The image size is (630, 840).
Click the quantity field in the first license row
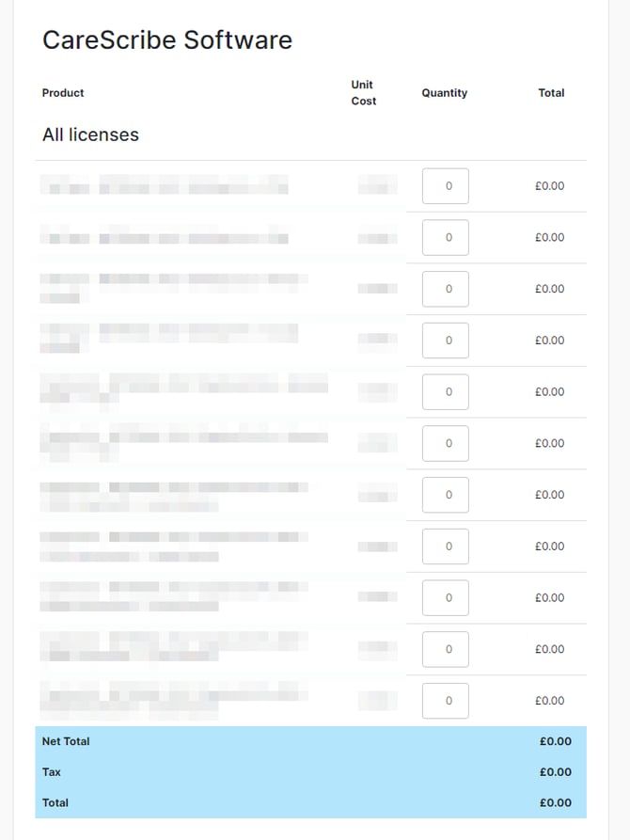tap(446, 186)
